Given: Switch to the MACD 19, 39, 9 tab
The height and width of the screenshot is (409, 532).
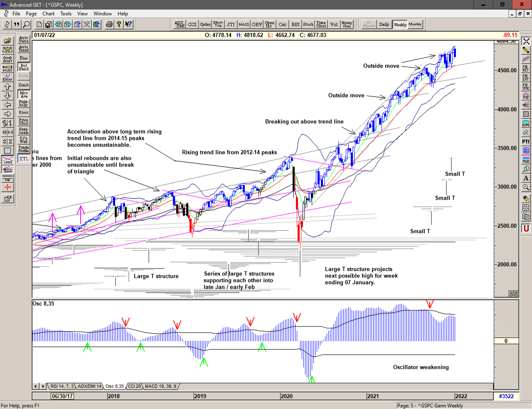Looking at the screenshot, I should 160,386.
